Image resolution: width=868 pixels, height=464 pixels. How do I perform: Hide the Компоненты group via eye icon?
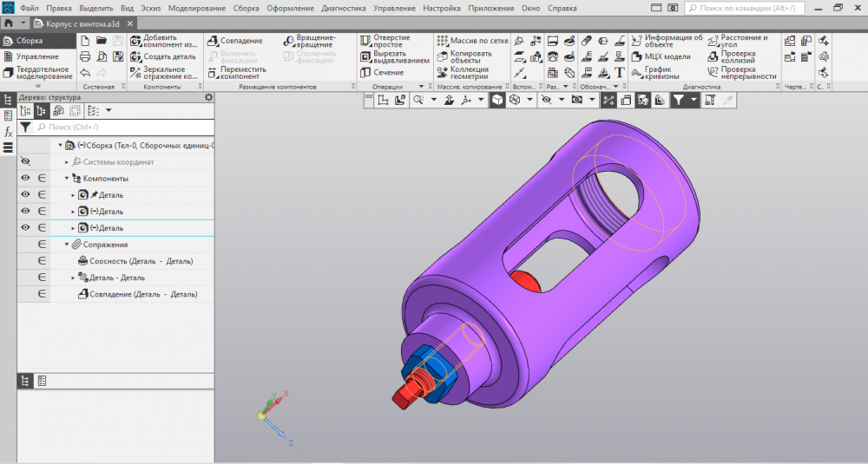coord(25,178)
